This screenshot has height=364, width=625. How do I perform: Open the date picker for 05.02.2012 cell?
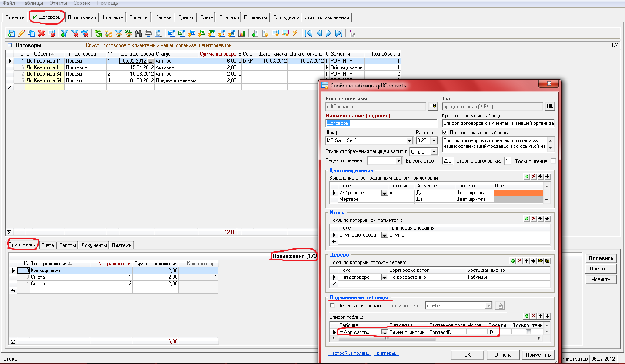151,61
